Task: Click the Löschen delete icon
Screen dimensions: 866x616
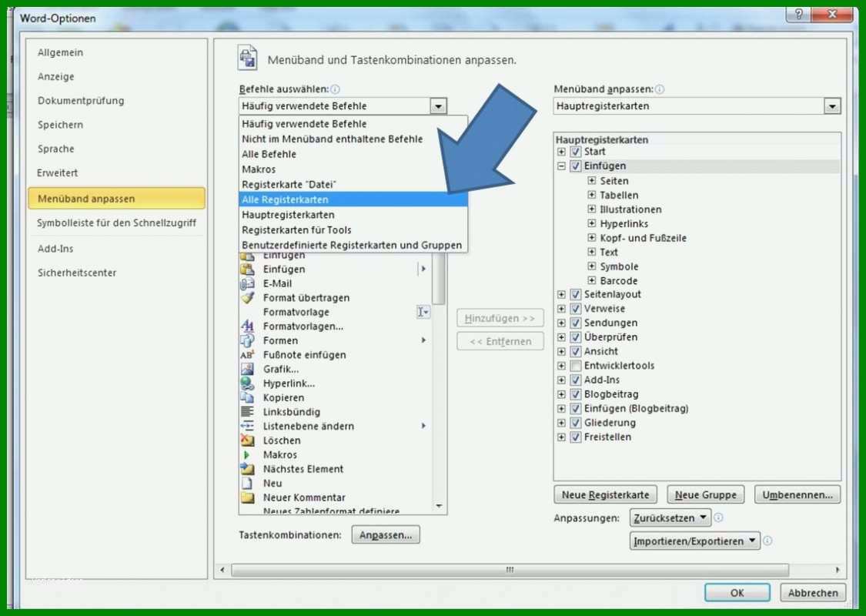Action: point(247,440)
